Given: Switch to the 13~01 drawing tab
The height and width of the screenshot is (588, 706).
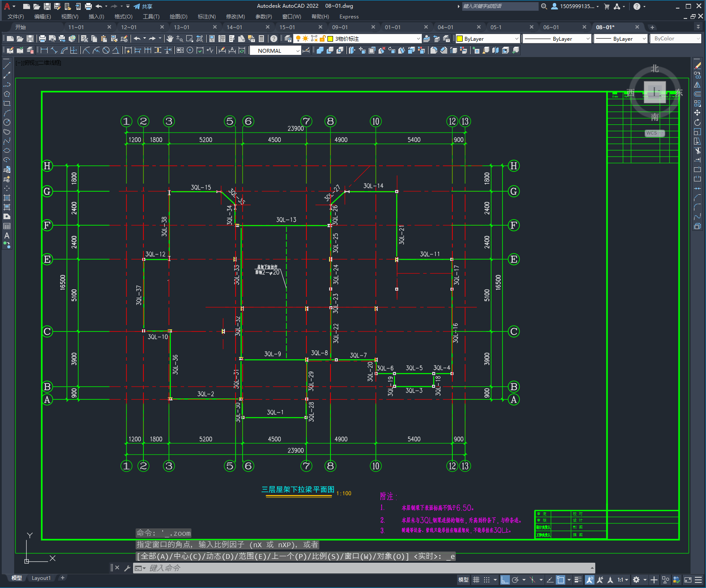Looking at the screenshot, I should (x=182, y=27).
